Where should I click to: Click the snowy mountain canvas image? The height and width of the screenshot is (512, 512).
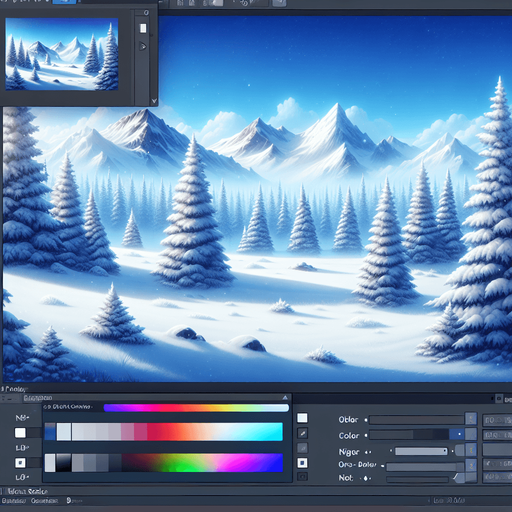[257, 199]
